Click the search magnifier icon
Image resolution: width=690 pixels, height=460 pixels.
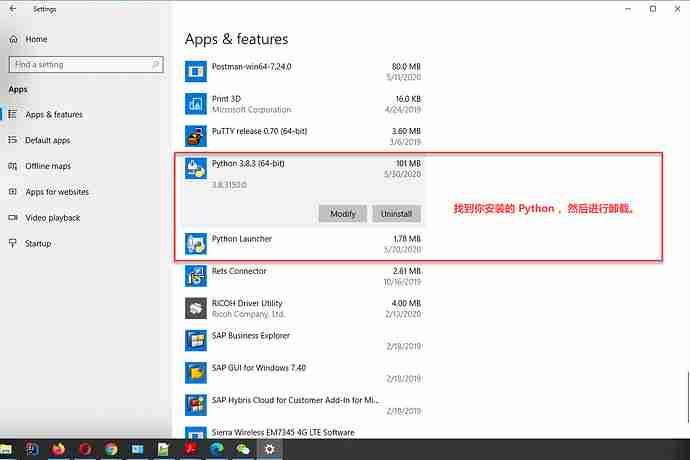click(x=155, y=65)
